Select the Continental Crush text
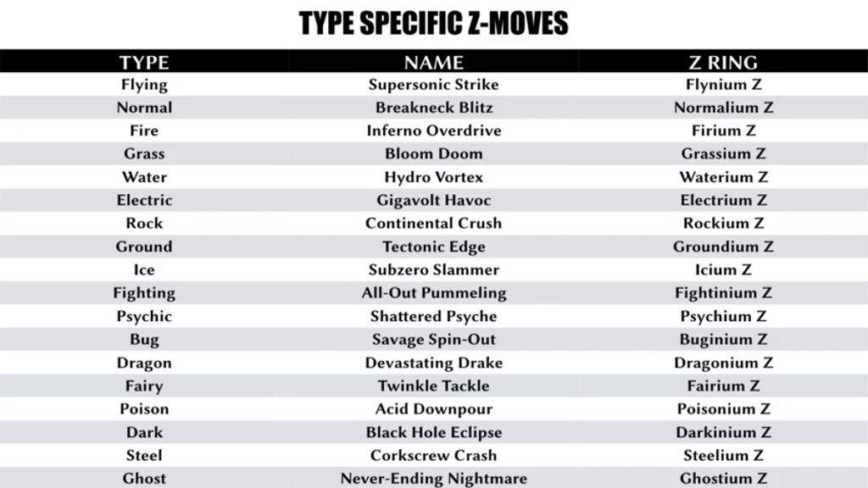This screenshot has width=868, height=488. [x=433, y=224]
